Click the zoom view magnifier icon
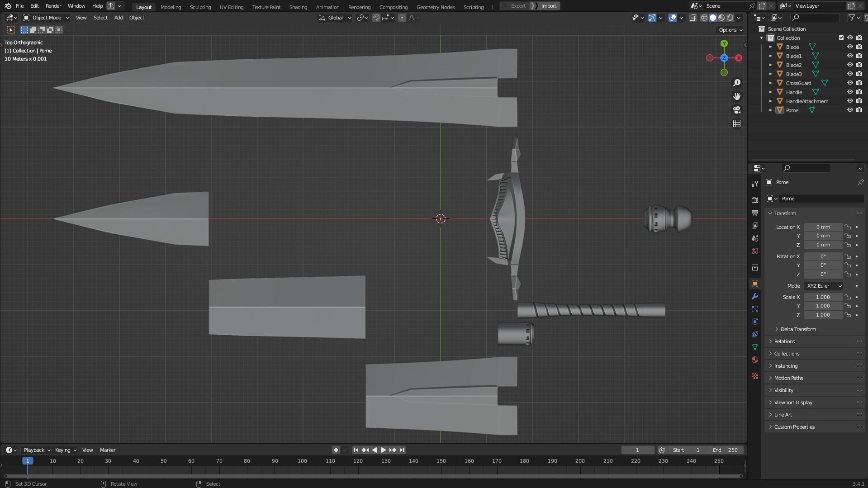The image size is (868, 488). (x=737, y=83)
